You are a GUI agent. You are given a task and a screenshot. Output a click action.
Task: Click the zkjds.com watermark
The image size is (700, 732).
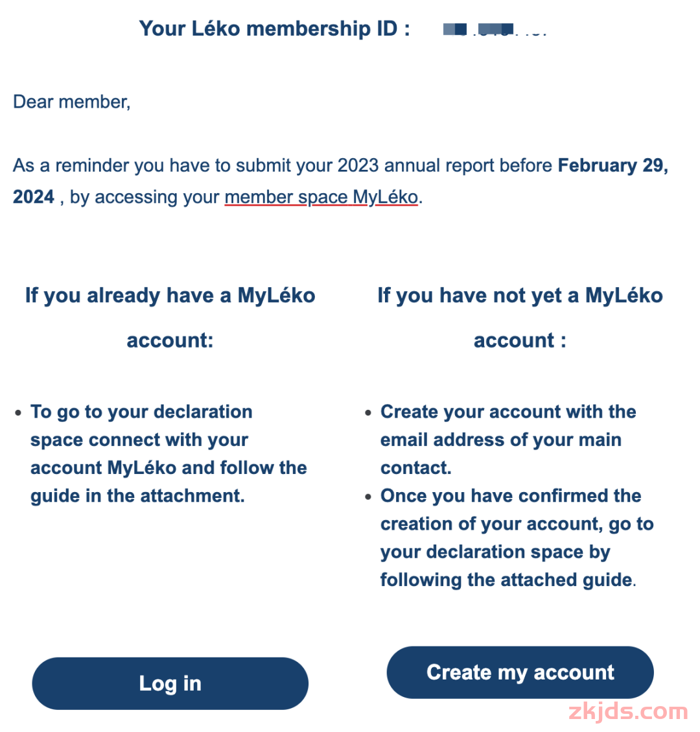point(627,712)
